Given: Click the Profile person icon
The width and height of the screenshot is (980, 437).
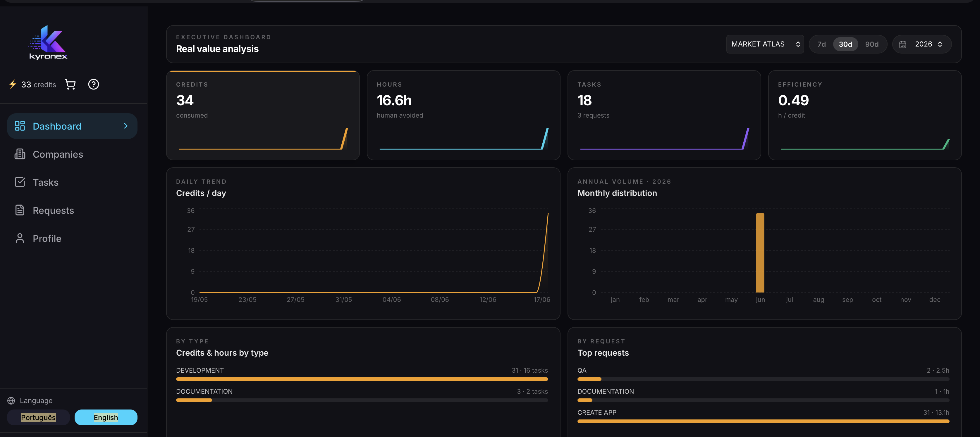Looking at the screenshot, I should click(20, 238).
